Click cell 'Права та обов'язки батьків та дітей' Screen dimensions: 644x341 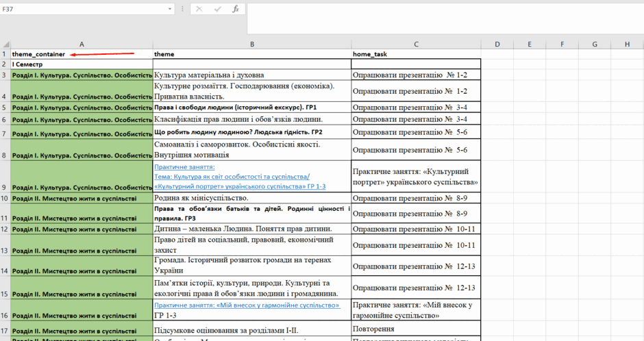coord(251,214)
